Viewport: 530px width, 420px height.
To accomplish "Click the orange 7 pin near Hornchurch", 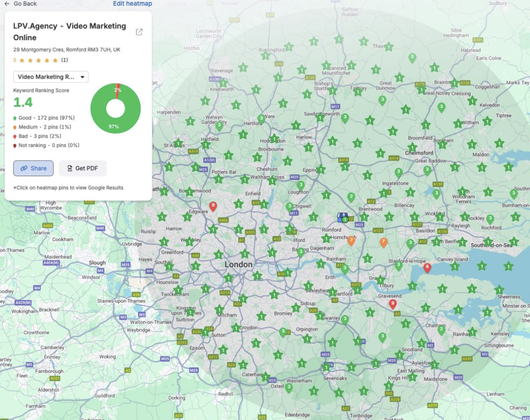I will coord(351,241).
